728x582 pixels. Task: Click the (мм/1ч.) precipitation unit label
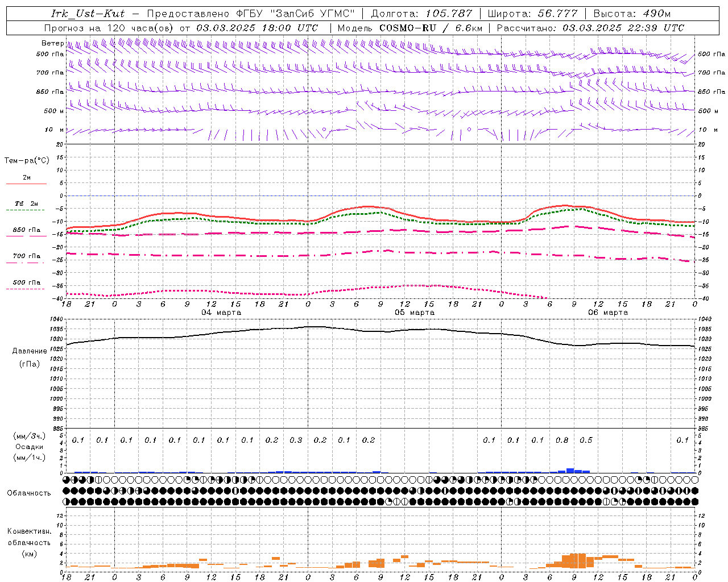(x=29, y=458)
